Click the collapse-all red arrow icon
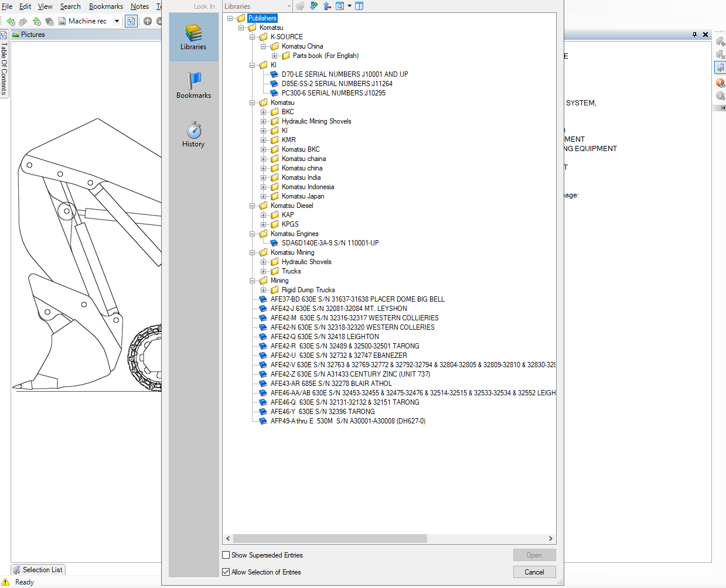 point(327,6)
